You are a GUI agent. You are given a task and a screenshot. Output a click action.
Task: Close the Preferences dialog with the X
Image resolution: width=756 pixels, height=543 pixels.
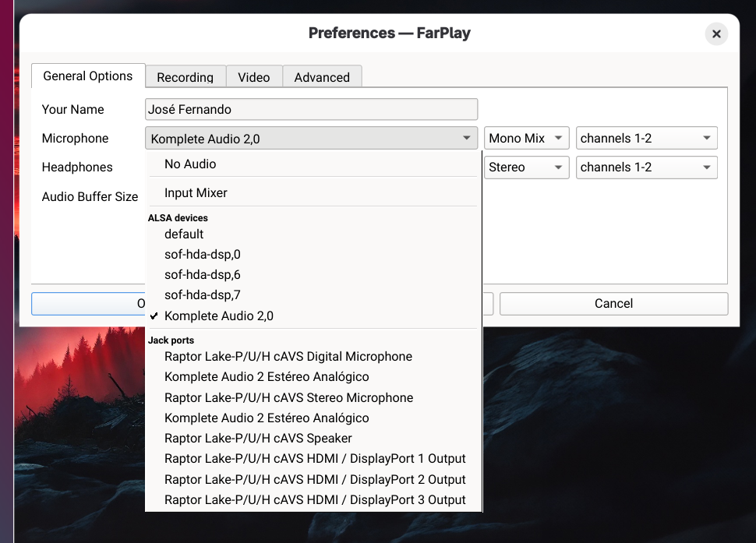point(715,33)
